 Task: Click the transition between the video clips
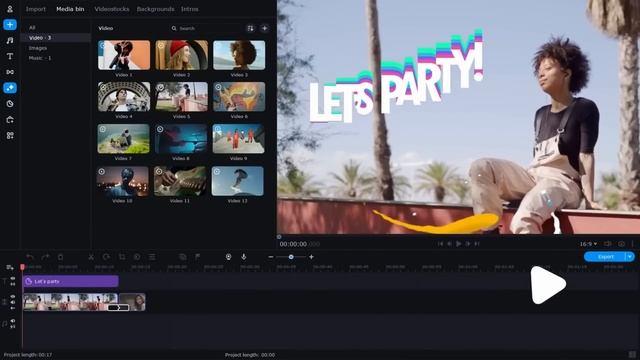[118, 307]
